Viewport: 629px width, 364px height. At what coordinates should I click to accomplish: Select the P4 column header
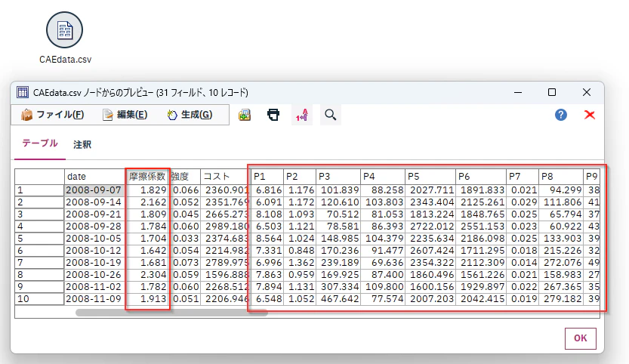(x=383, y=177)
